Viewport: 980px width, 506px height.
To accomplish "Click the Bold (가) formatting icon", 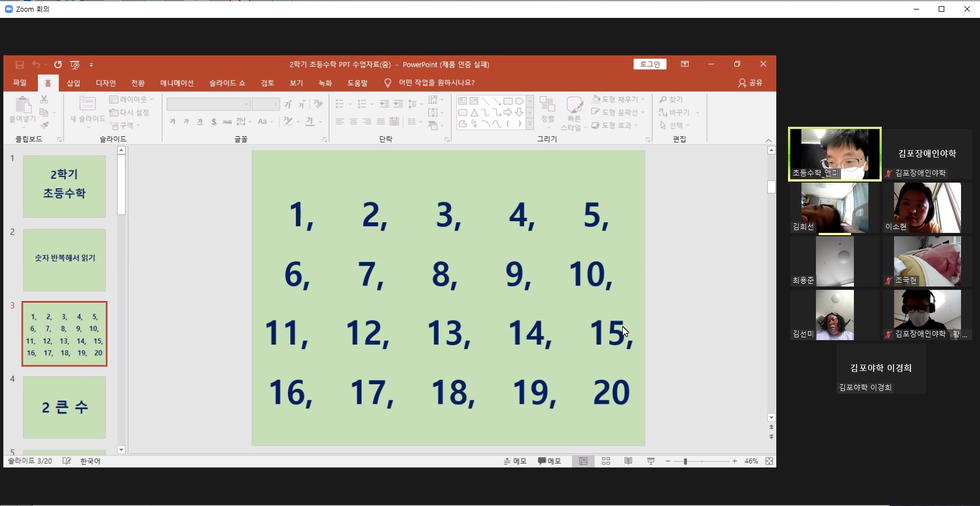I will (173, 122).
